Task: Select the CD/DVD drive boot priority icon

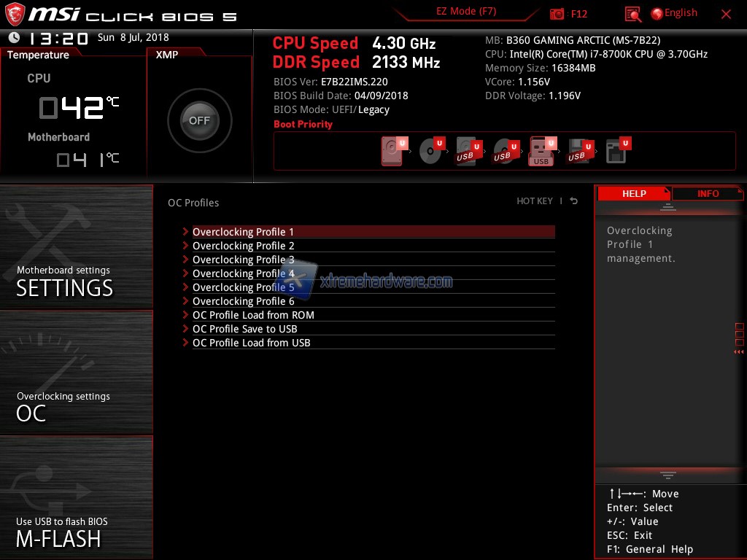Action: (431, 152)
